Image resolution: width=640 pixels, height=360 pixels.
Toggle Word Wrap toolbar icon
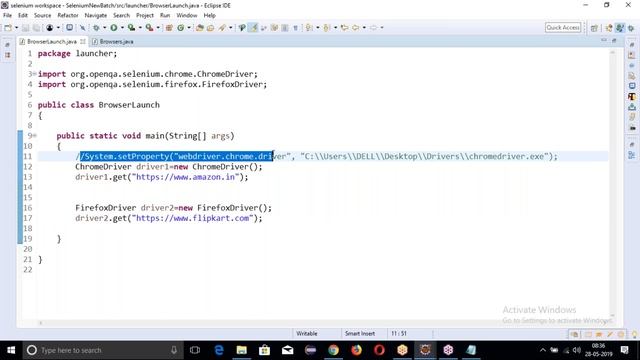point(263,28)
